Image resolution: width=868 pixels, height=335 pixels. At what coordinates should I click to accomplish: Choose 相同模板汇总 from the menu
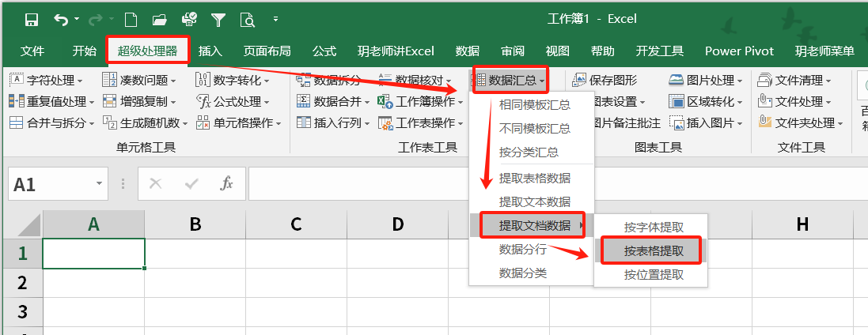point(534,104)
